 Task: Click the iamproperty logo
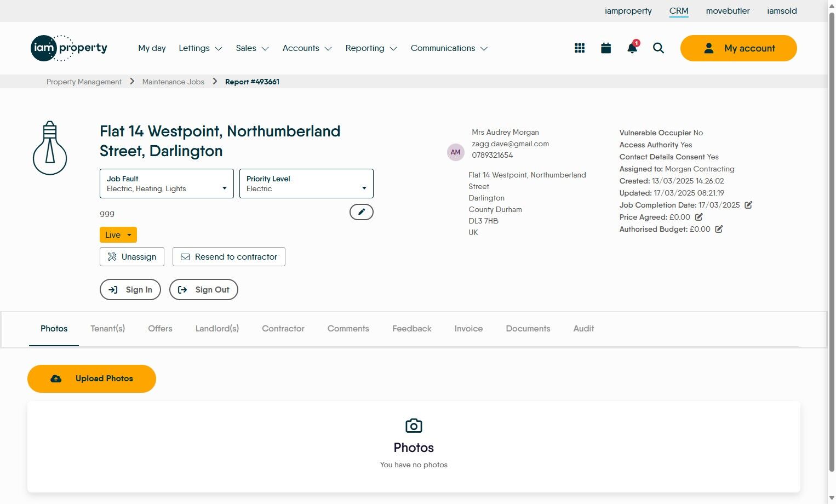tap(69, 48)
